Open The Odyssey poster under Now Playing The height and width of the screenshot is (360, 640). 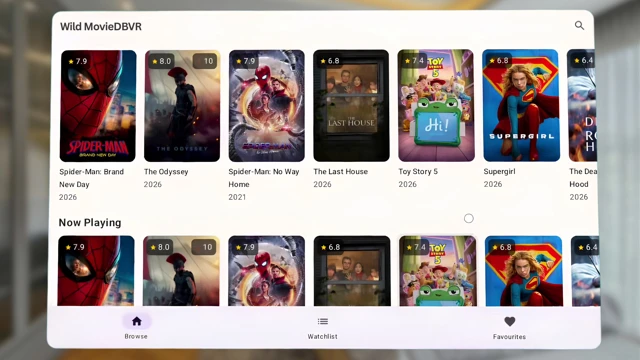tap(181, 271)
